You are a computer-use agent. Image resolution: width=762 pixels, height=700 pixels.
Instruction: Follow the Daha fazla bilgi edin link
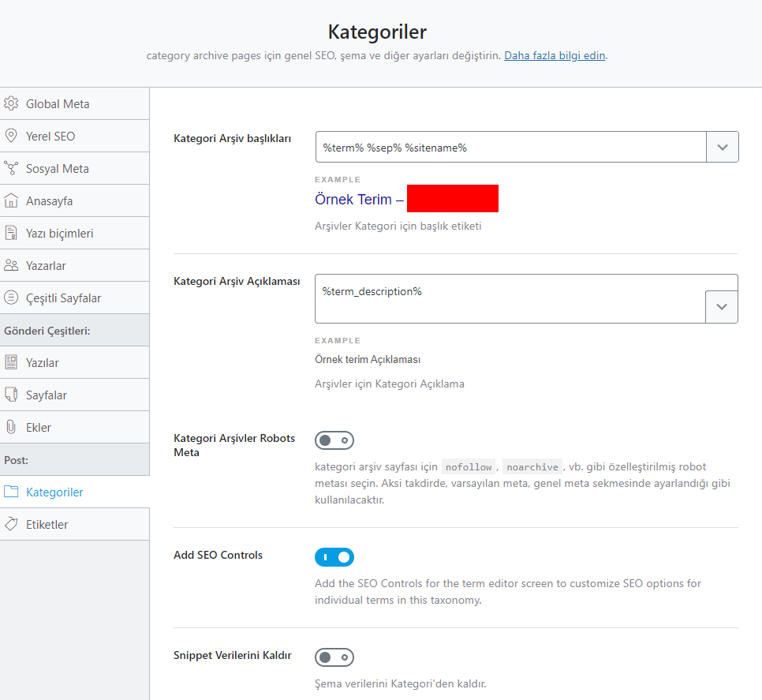coord(555,55)
